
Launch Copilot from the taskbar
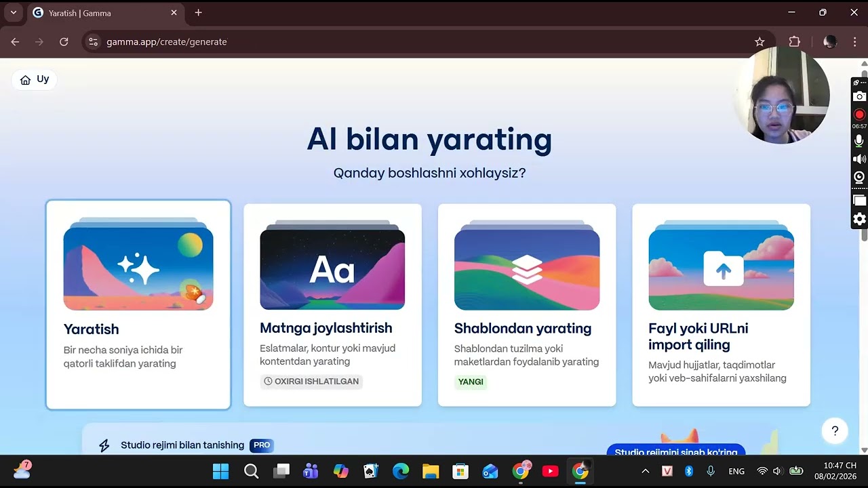tap(341, 471)
